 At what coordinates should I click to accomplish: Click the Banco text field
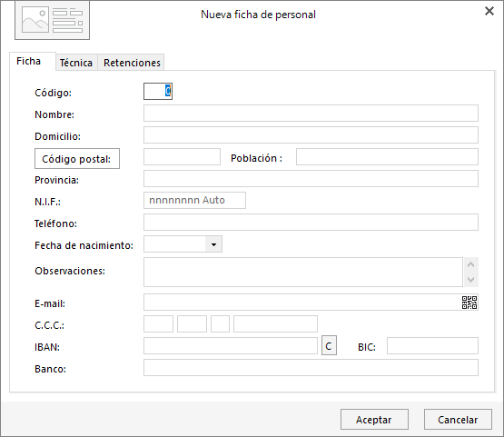[x=311, y=368]
